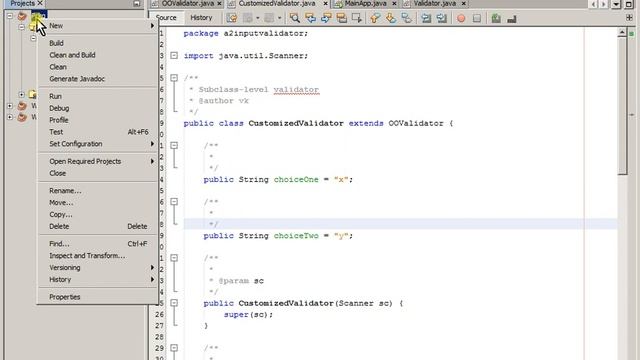Image resolution: width=640 pixels, height=360 pixels.
Task: Click the Last Edit toolbar icon
Action: tap(232, 18)
